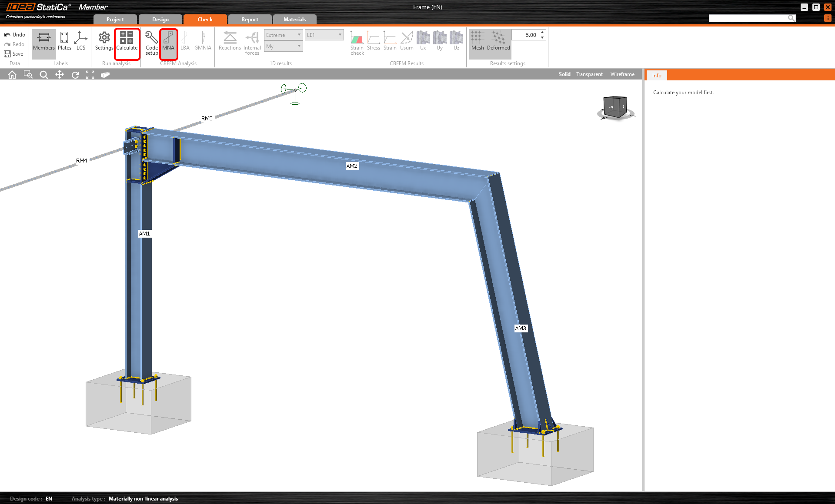Click the zoom magnifier tool
Screen dimensions: 835x504
(43, 75)
